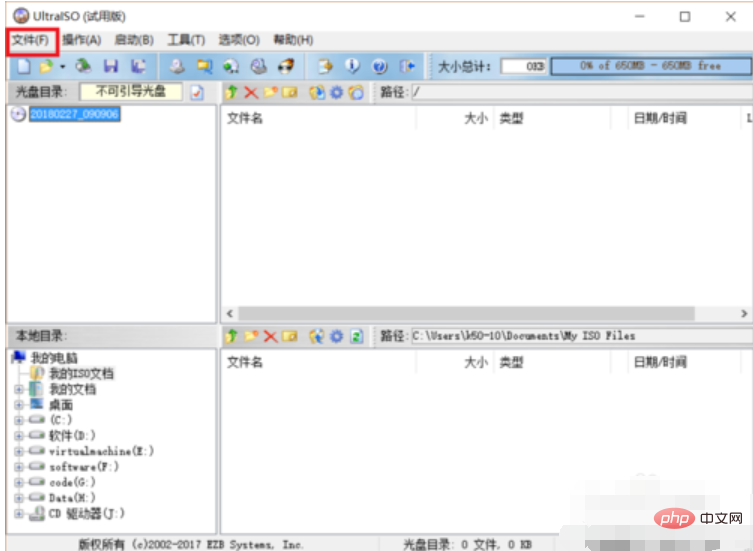The width and height of the screenshot is (753, 551).
Task: Click the red X delete icon in local pane toolbar
Action: pos(271,336)
